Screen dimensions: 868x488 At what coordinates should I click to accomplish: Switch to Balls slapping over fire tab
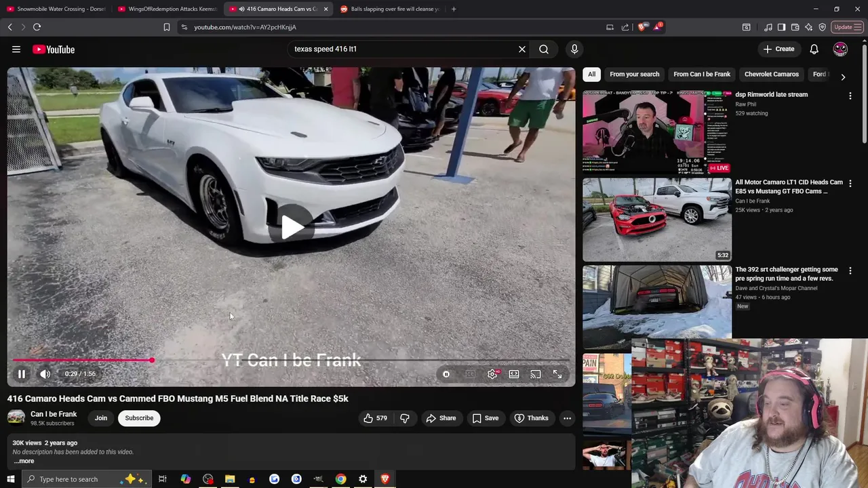point(390,9)
